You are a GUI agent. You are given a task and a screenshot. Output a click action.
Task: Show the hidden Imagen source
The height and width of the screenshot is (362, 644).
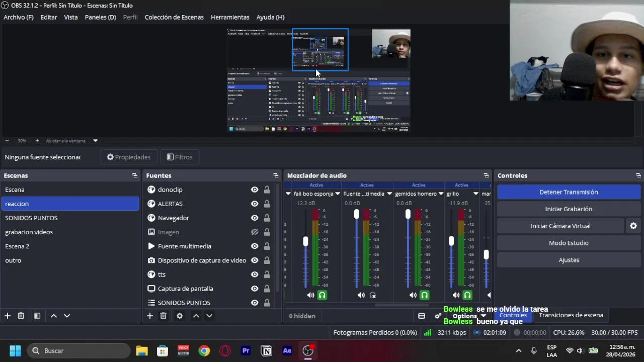click(255, 232)
